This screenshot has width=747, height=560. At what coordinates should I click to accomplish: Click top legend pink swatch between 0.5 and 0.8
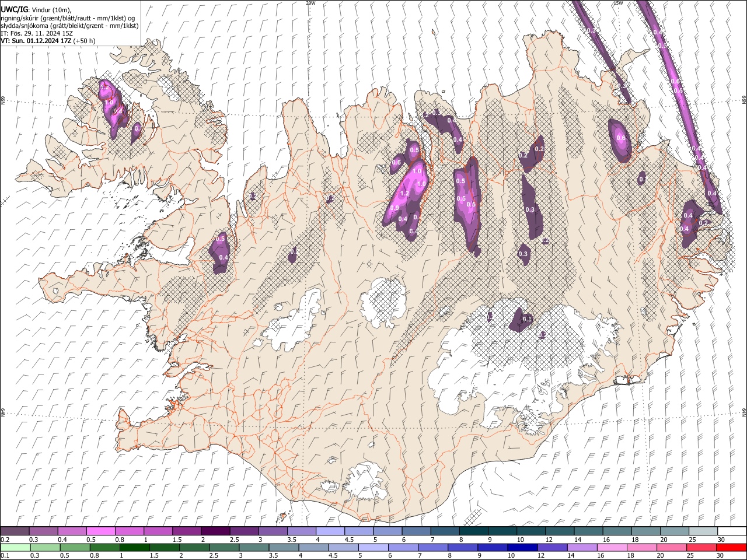[100, 531]
